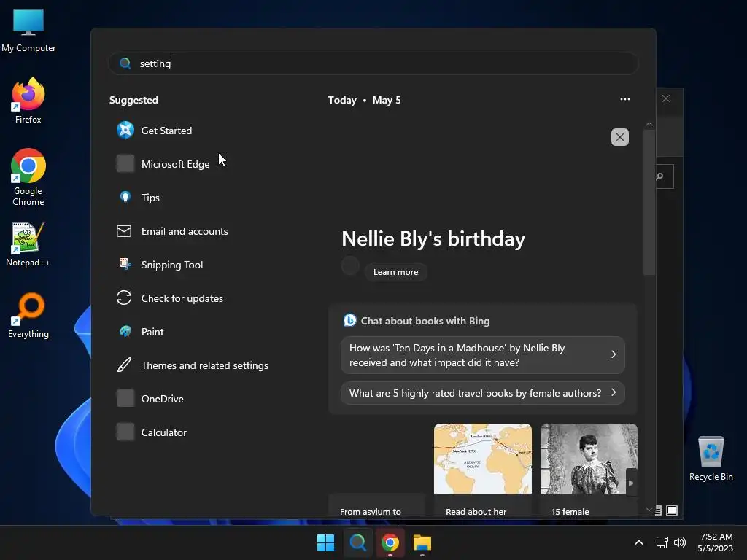
Task: Click scroll-up arrow of search panel scrollbar
Action: tap(649, 124)
